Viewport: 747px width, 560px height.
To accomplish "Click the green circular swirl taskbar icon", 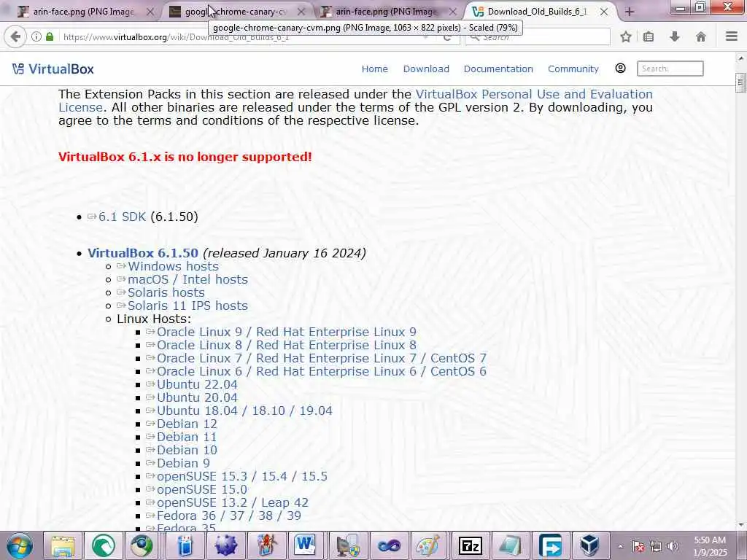I will point(104,545).
